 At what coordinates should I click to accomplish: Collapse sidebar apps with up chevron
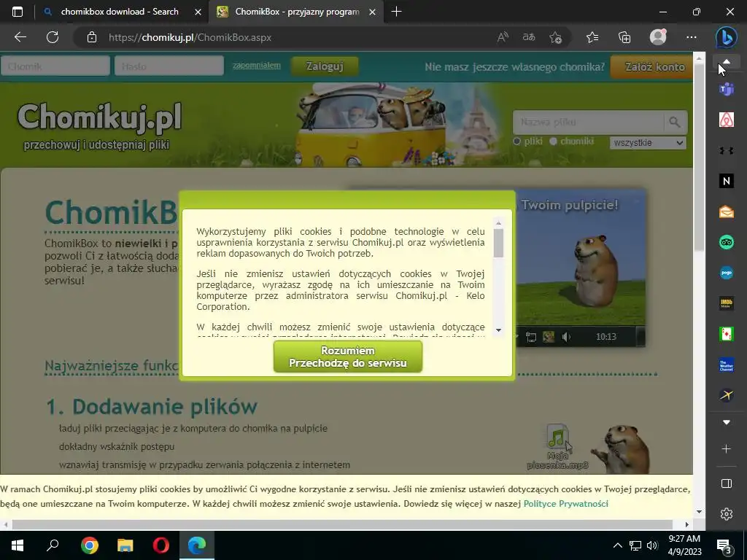tap(727, 63)
